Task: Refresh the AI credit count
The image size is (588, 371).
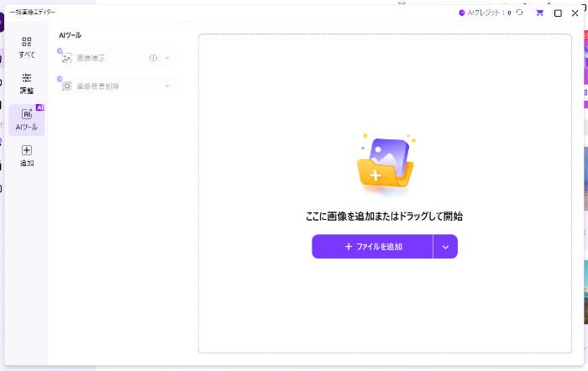Action: [519, 13]
